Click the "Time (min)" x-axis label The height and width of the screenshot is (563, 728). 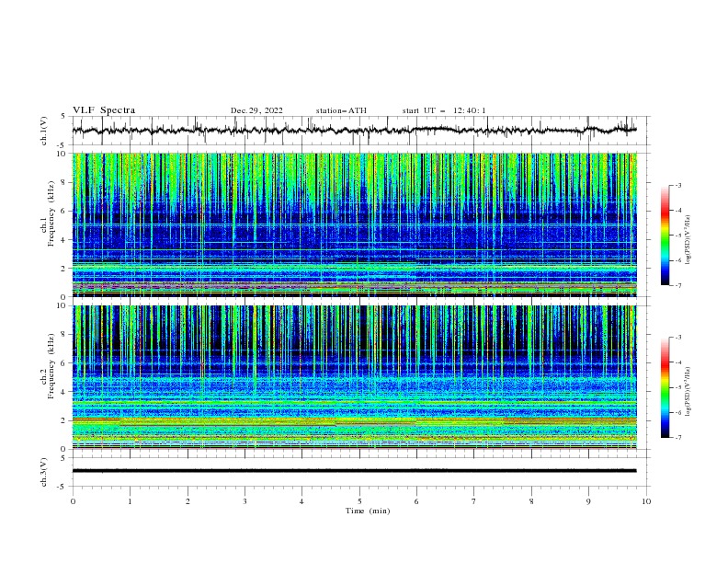[368, 511]
